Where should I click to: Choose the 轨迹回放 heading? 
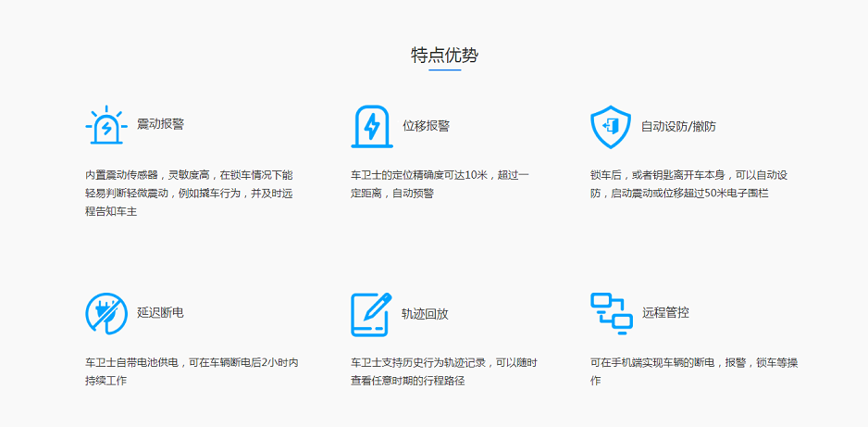tap(425, 314)
